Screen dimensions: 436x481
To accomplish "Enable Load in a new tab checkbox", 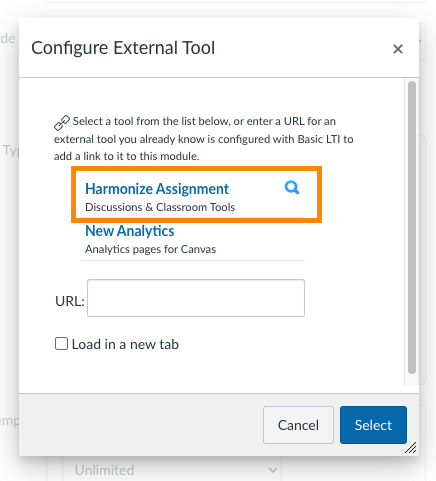I will [x=61, y=344].
